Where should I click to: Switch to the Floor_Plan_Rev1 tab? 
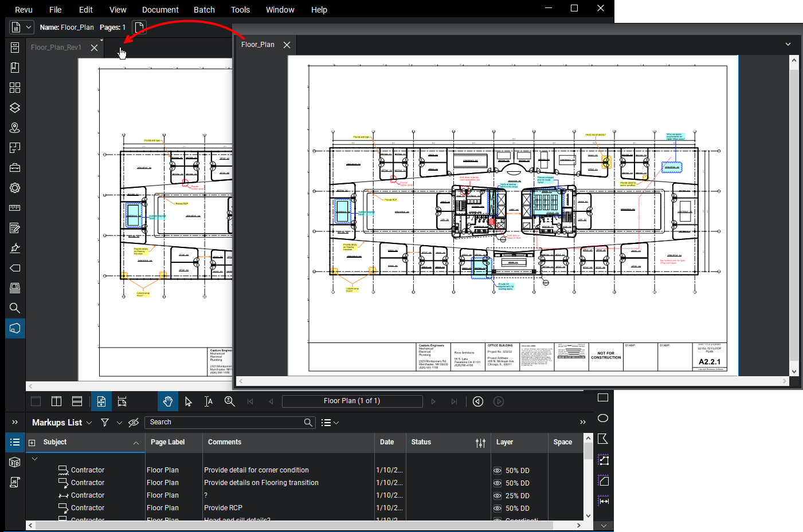[x=56, y=48]
